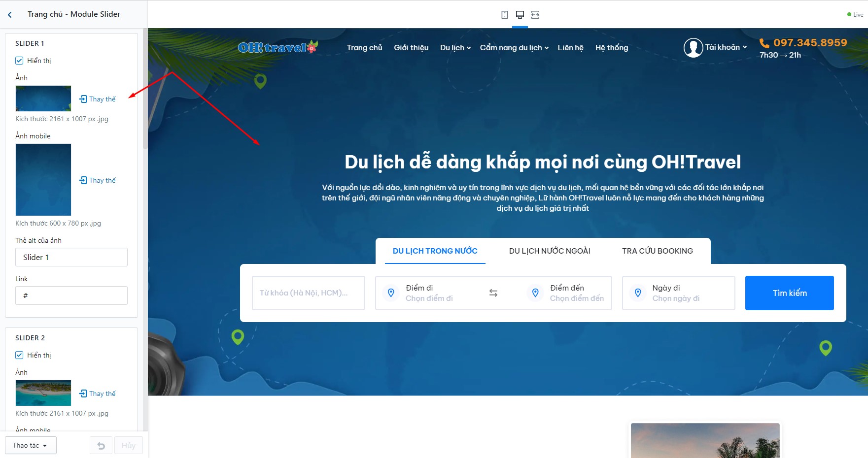Click the pin icon beside Ngày đi
Image resolution: width=868 pixels, height=458 pixels.
638,293
